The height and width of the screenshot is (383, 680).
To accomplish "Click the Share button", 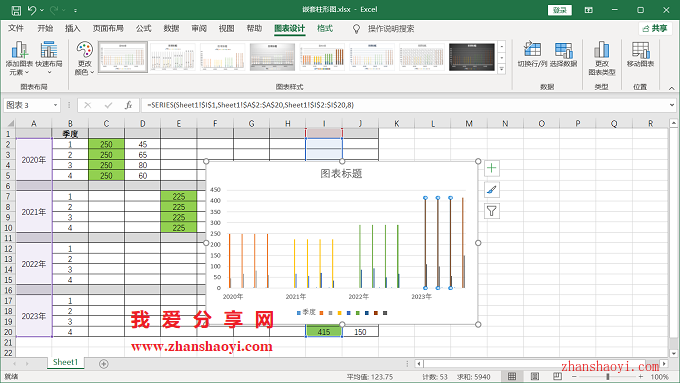I will click(x=655, y=29).
